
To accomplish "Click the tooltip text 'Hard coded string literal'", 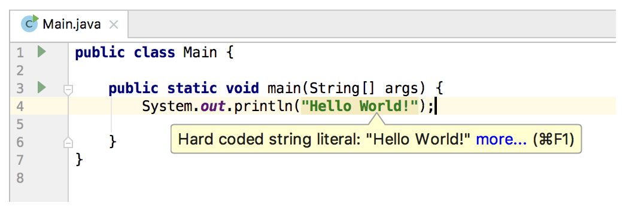I will [269, 140].
